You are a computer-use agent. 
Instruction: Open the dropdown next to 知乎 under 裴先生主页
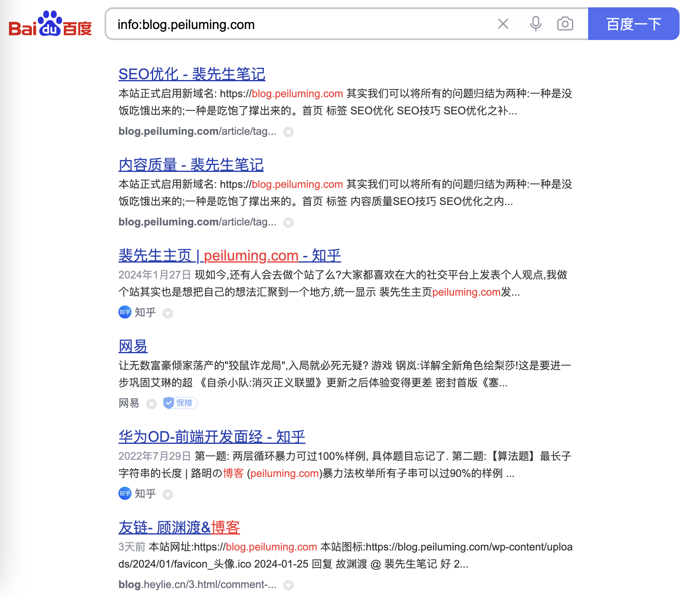point(167,313)
